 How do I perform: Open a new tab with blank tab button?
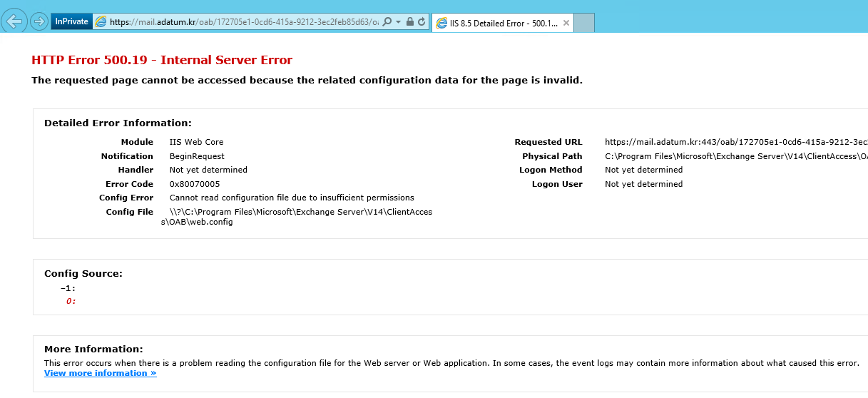pyautogui.click(x=584, y=23)
